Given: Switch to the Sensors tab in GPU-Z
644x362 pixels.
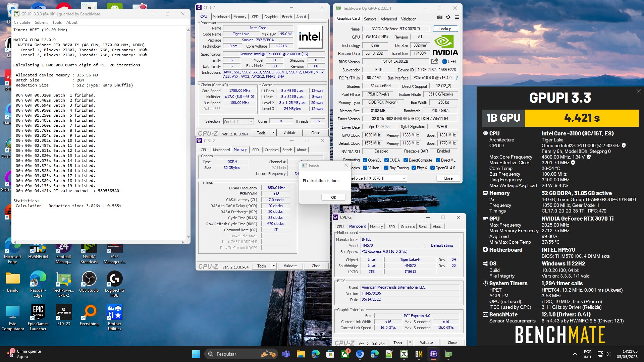Looking at the screenshot, I should [x=370, y=19].
